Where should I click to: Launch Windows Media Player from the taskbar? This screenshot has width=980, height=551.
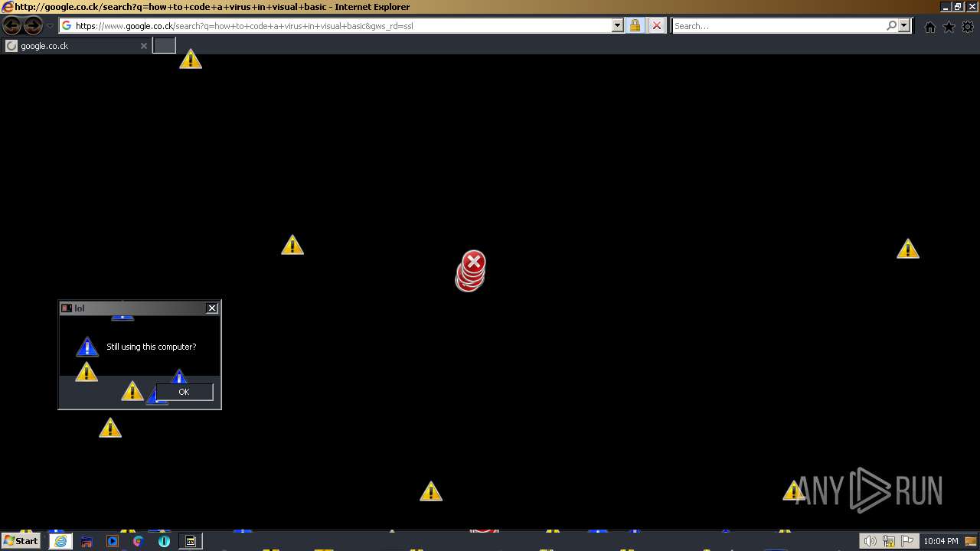click(x=113, y=541)
